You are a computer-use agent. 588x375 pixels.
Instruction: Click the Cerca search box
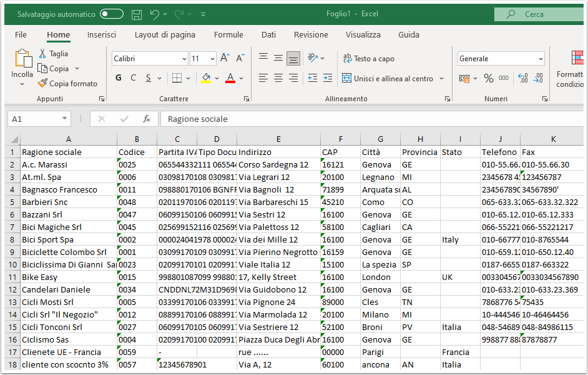coord(539,14)
